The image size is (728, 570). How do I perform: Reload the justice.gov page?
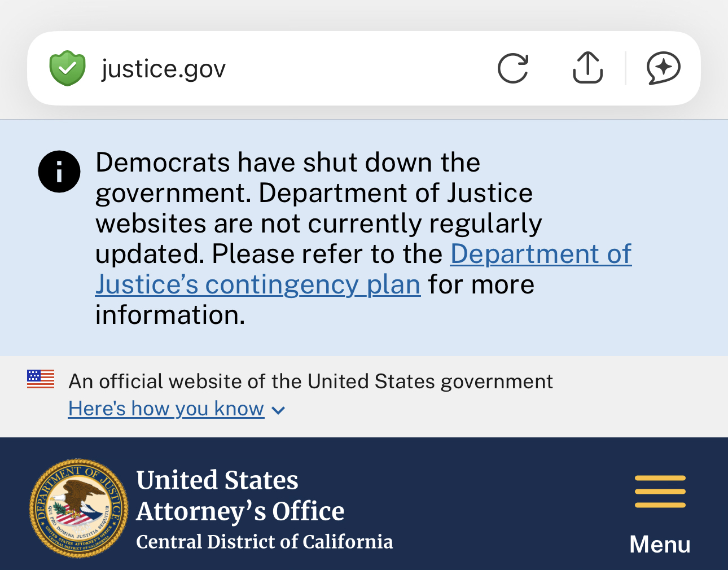pyautogui.click(x=513, y=68)
